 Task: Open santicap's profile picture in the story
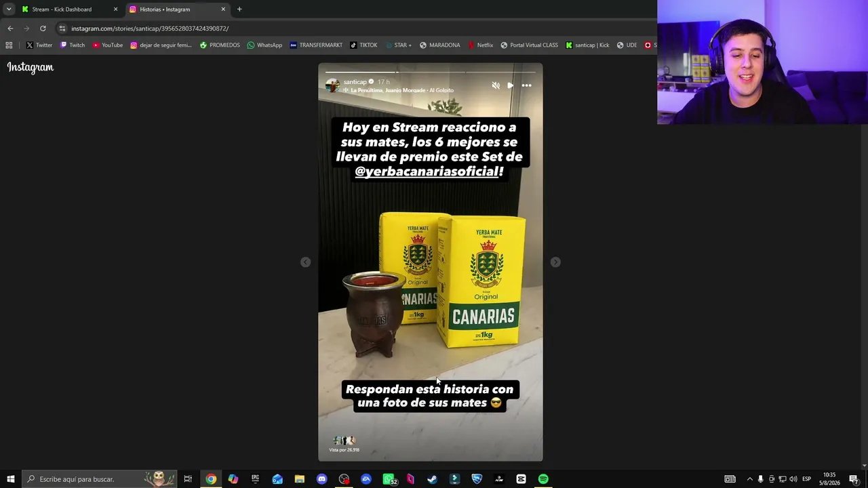[x=332, y=85]
